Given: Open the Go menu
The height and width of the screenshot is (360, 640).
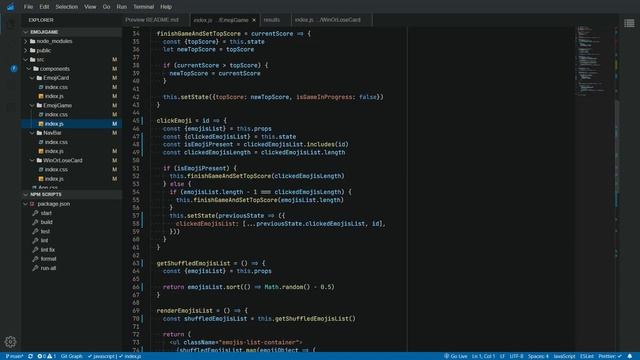Looking at the screenshot, I should [x=107, y=7].
